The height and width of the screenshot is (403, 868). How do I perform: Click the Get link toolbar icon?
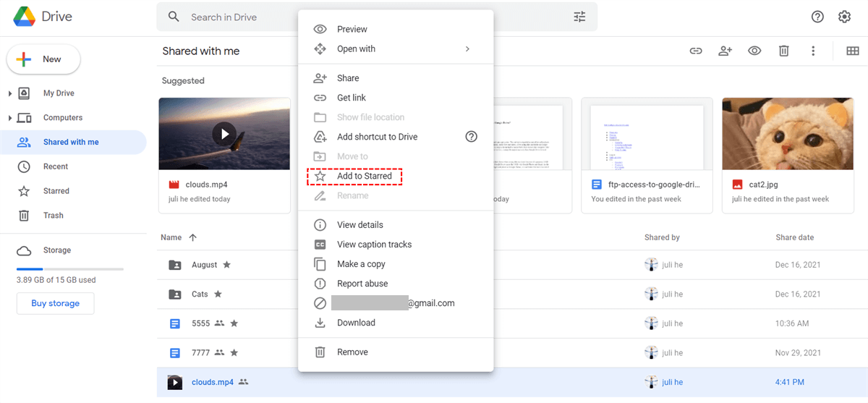coord(696,51)
